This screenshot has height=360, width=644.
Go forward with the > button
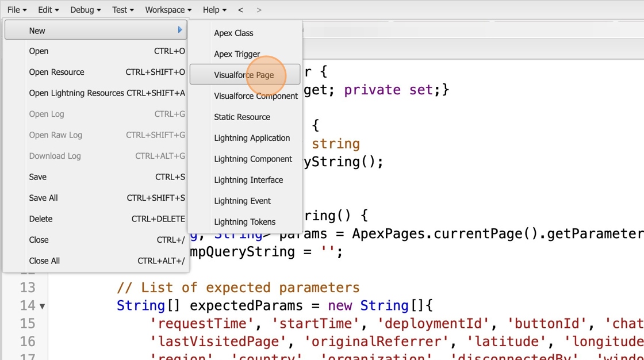[259, 10]
